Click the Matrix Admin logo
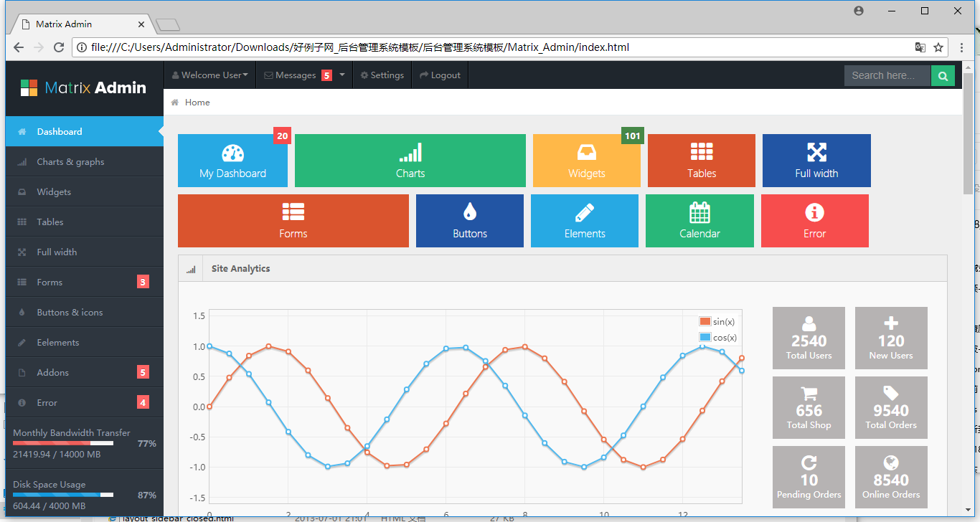 pos(83,87)
